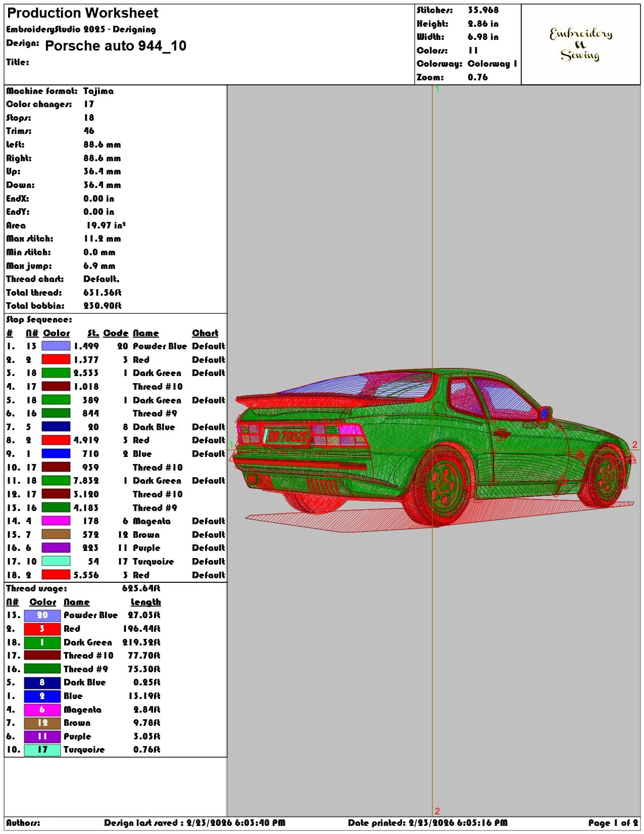Click the Production Worksheet heading
Viewport: 644px width, 834px height.
tap(83, 13)
